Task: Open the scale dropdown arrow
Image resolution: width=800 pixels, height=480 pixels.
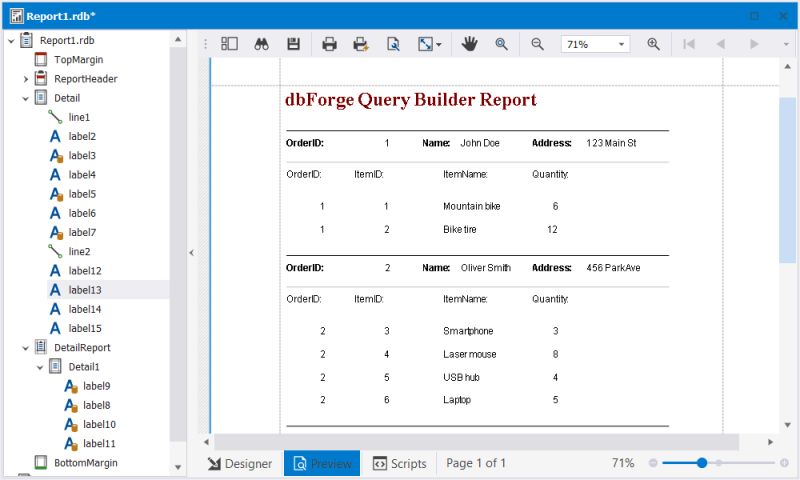Action: pos(439,44)
